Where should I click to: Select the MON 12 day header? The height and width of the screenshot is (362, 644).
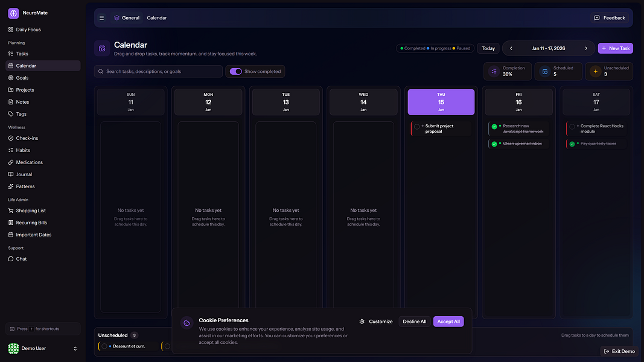208,102
